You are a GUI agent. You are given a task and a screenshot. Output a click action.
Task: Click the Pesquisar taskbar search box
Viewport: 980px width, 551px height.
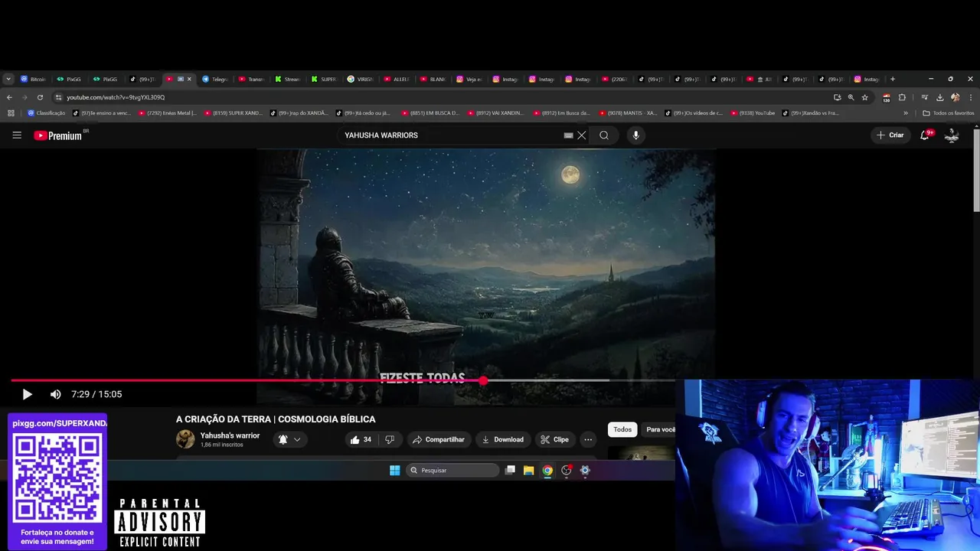coord(452,471)
